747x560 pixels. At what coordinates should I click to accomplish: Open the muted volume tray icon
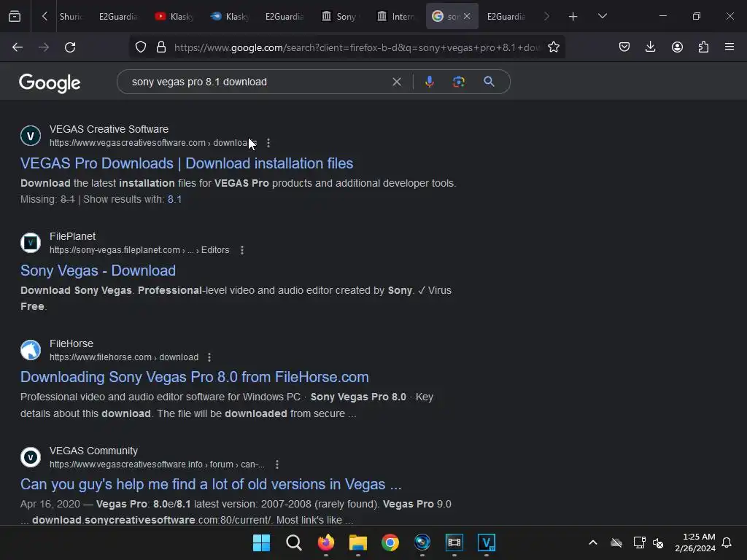click(x=659, y=542)
